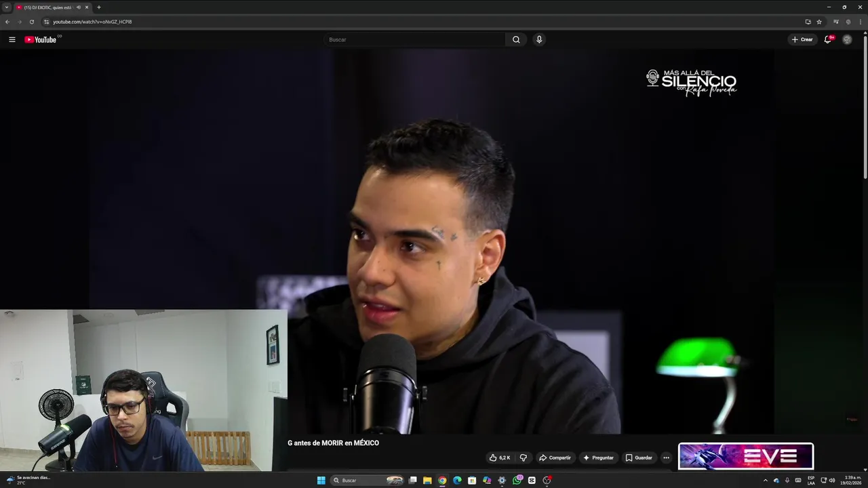This screenshot has width=868, height=488.
Task: Close the DJ EXOTIC tab
Action: tap(87, 7)
